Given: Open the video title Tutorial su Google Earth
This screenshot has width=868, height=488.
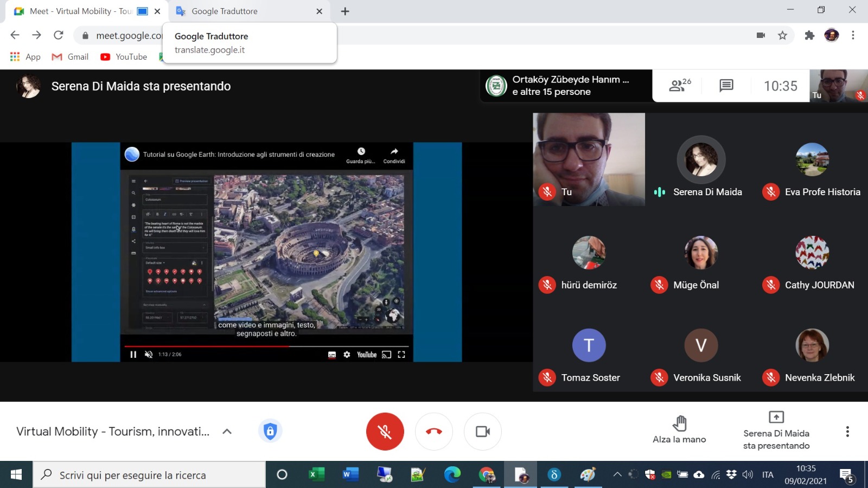Looking at the screenshot, I should pyautogui.click(x=239, y=155).
